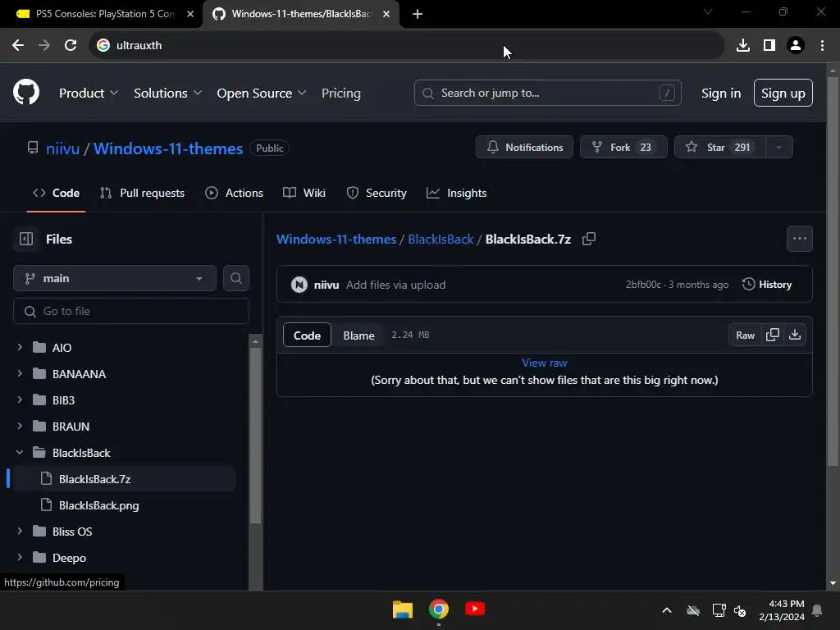Viewport: 840px width, 630px height.
Task: Expand the BRAUN folder
Action: point(20,426)
